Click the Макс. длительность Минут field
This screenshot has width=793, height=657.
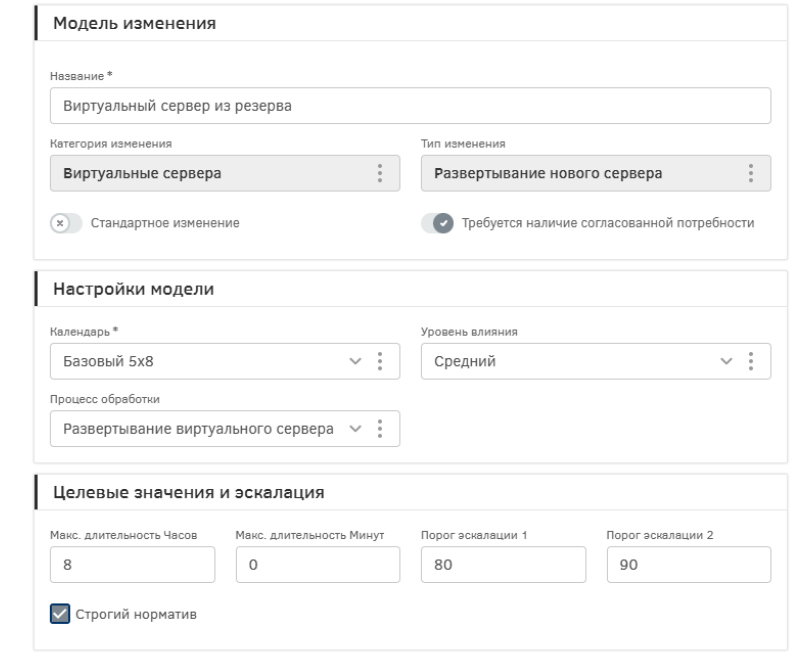[318, 565]
